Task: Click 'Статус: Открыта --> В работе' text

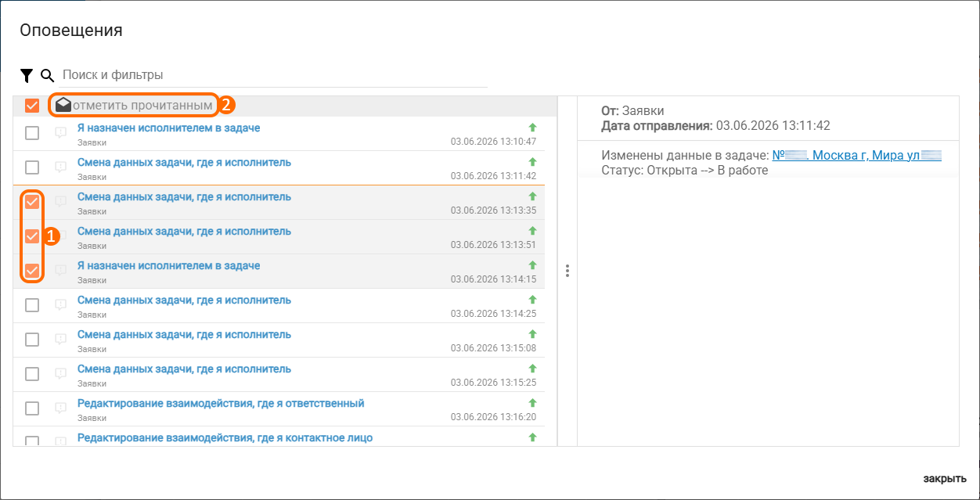Action: pyautogui.click(x=685, y=170)
